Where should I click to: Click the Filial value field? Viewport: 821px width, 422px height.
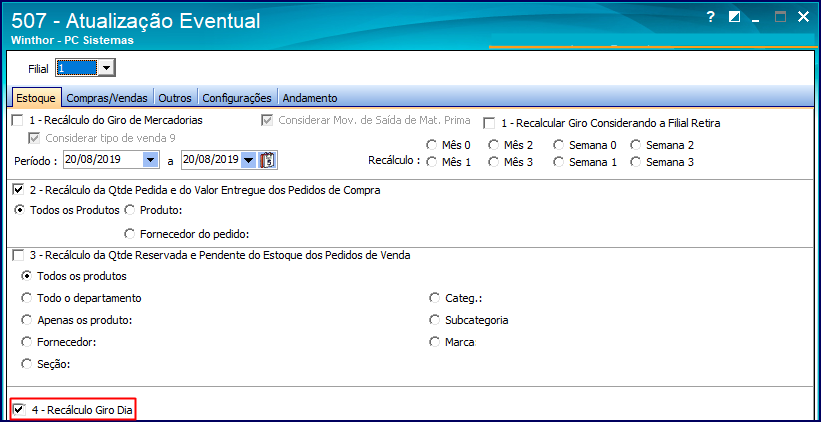(x=76, y=68)
